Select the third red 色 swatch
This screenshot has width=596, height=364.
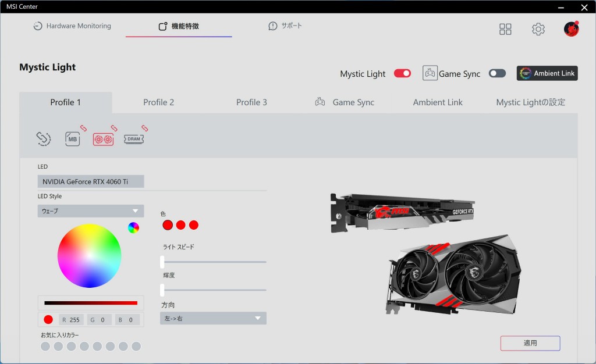(x=194, y=225)
